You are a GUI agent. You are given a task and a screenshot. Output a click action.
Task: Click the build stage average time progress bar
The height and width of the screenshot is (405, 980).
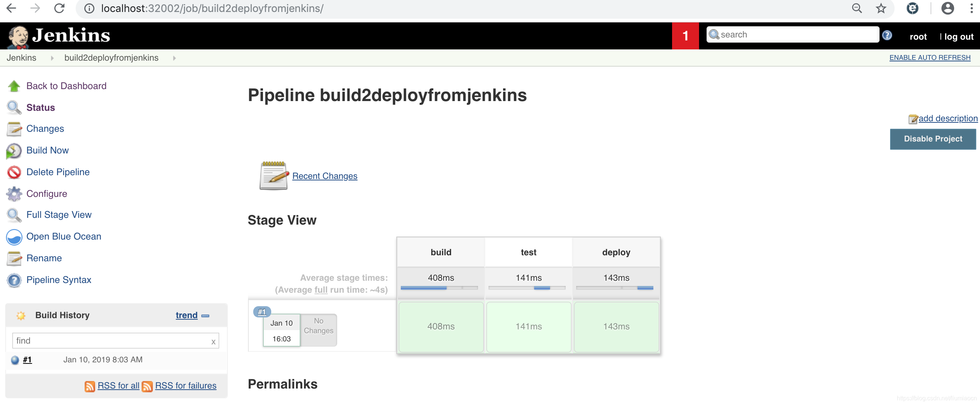[440, 288]
